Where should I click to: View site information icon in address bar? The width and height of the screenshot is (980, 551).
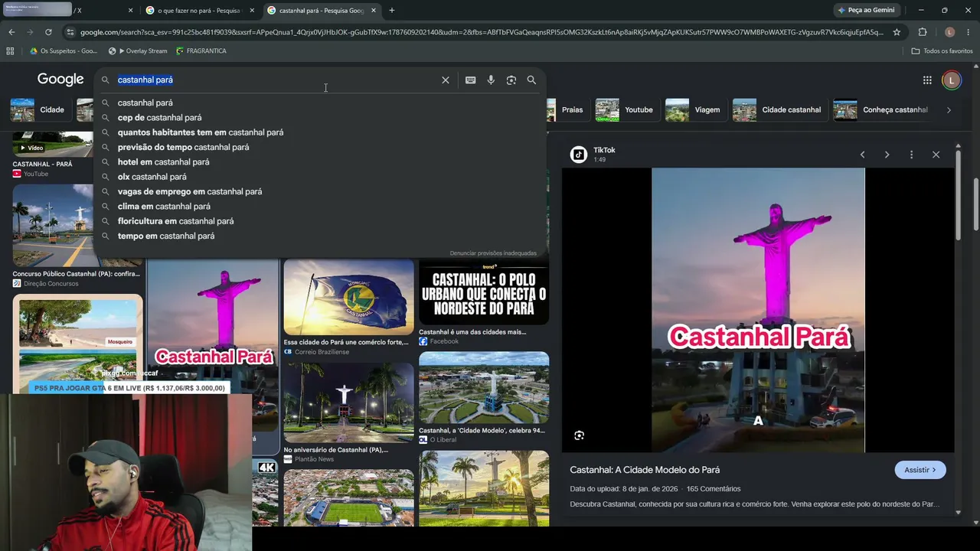70,32
